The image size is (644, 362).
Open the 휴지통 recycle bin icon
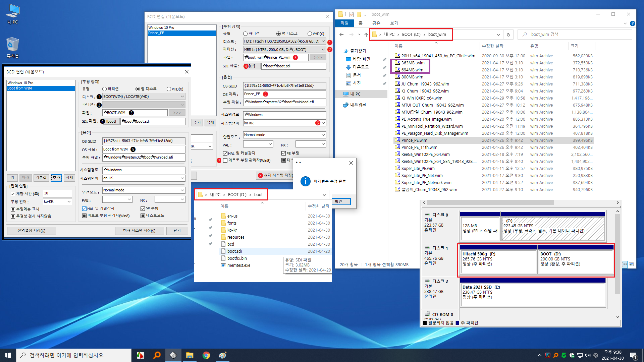(13, 48)
